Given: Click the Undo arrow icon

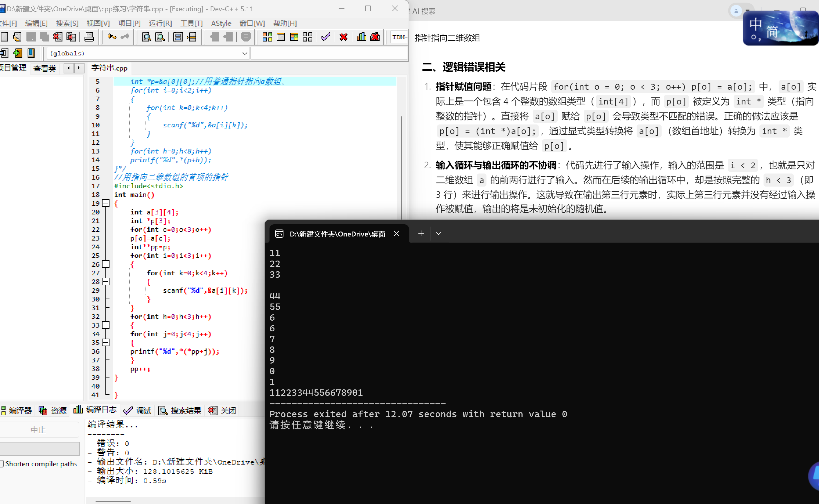Looking at the screenshot, I should click(112, 37).
